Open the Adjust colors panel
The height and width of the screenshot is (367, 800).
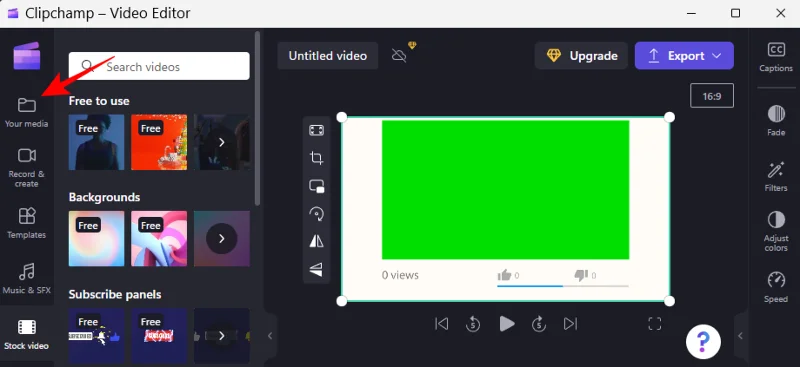pyautogui.click(x=776, y=231)
